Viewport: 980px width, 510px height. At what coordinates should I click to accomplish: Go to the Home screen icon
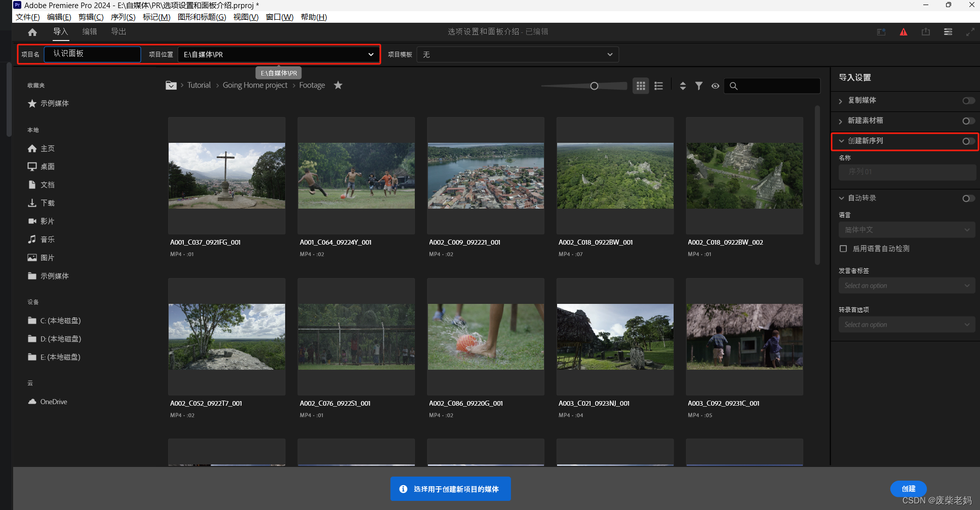(x=32, y=32)
